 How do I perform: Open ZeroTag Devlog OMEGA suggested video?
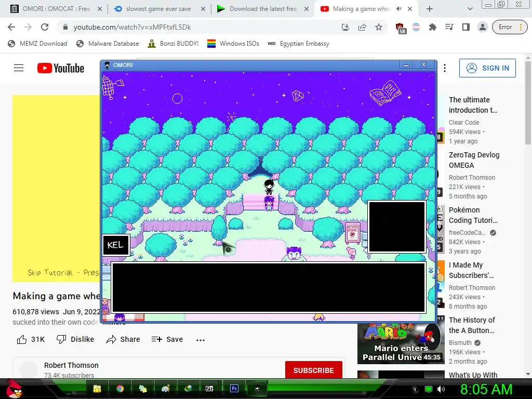click(474, 160)
